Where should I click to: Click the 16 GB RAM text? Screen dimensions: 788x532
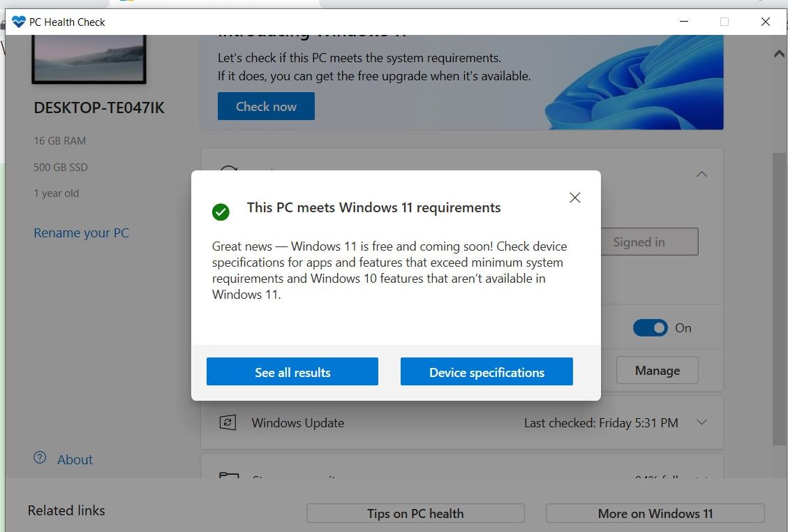coord(60,141)
